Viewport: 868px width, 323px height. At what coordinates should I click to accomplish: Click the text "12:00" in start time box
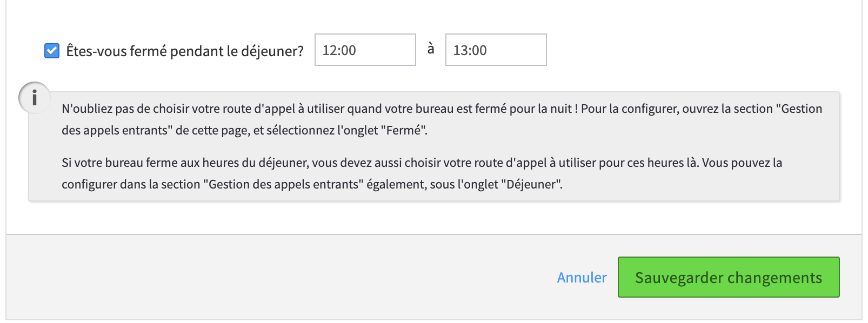[339, 50]
